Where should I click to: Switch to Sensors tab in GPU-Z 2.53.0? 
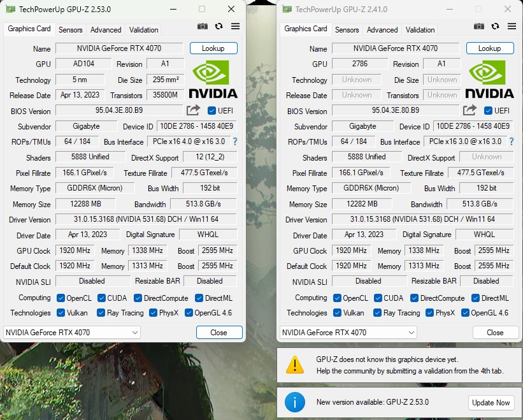pos(70,30)
